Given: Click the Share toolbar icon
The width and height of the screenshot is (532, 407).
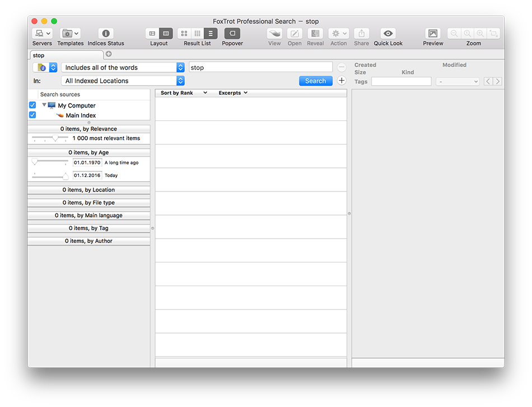Looking at the screenshot, I should pyautogui.click(x=361, y=33).
